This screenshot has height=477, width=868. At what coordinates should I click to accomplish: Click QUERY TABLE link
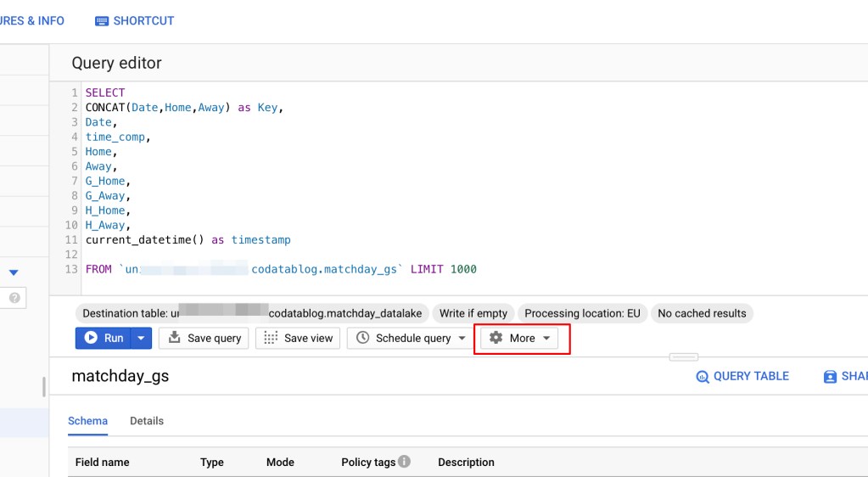coord(742,376)
